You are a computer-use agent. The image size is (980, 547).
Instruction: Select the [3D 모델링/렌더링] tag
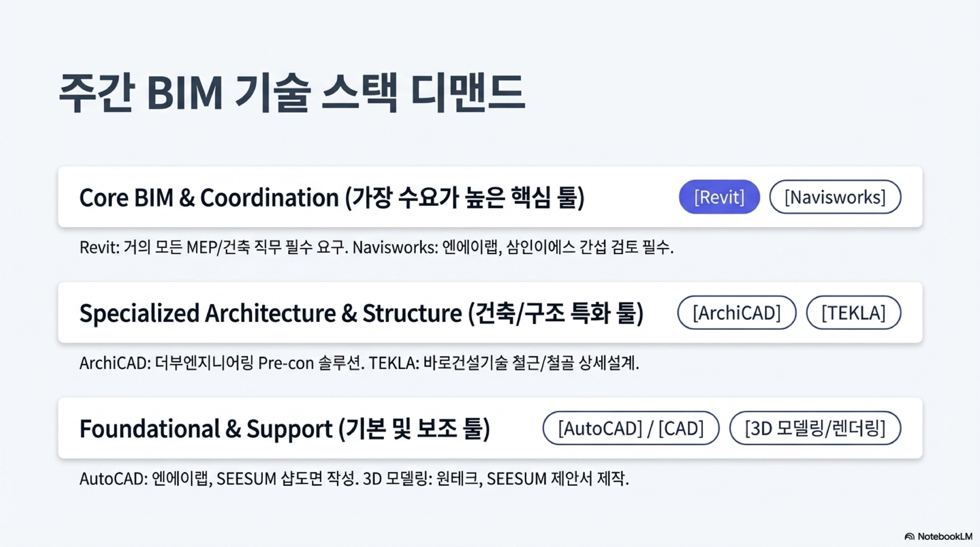point(815,428)
